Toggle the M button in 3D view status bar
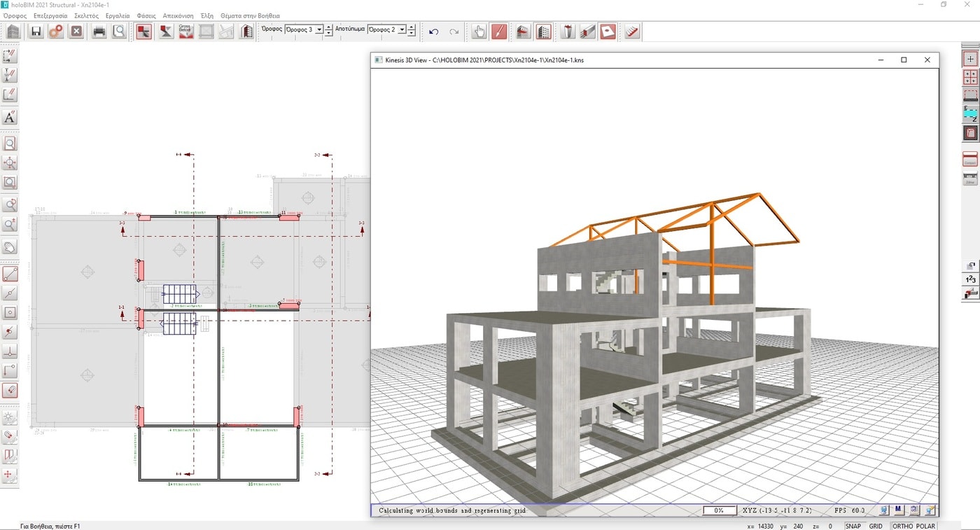The height and width of the screenshot is (530, 980). (x=898, y=510)
